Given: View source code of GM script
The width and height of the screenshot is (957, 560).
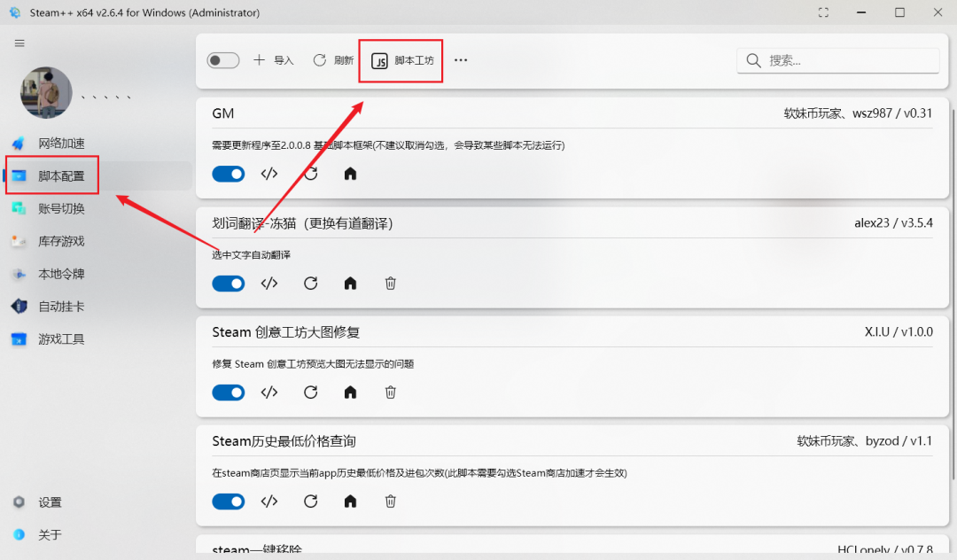Looking at the screenshot, I should click(x=269, y=174).
